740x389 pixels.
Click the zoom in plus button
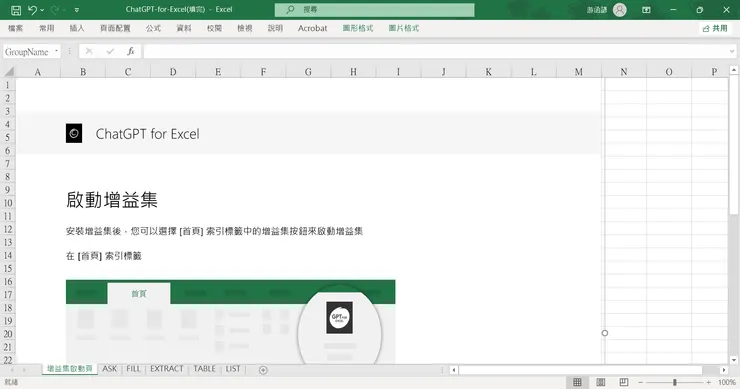(708, 382)
